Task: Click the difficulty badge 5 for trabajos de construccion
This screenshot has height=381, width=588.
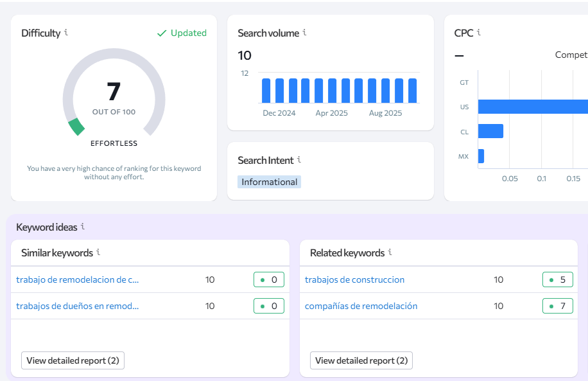Action: (x=557, y=279)
